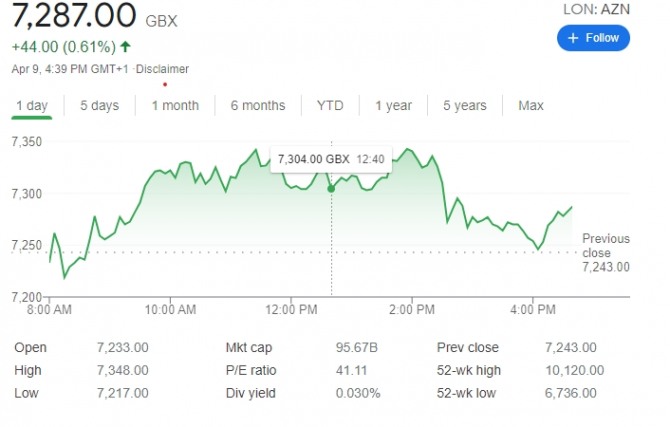670x427 pixels.
Task: Select the 1 month tab
Action: [x=175, y=105]
